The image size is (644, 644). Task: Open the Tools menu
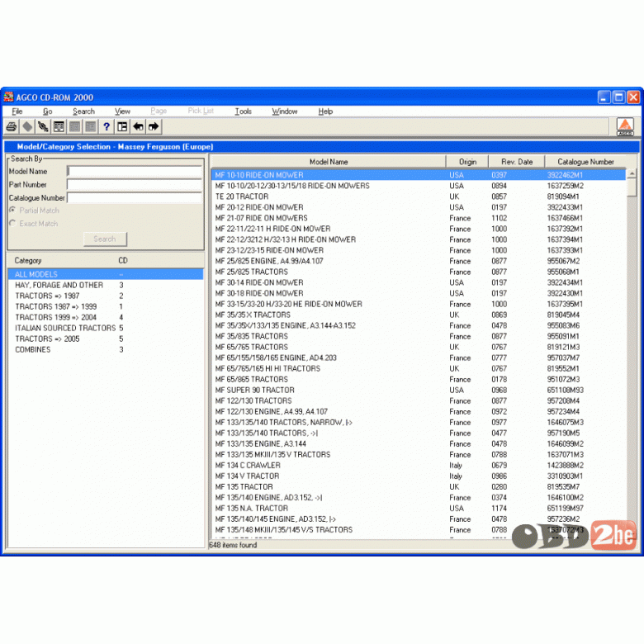243,111
